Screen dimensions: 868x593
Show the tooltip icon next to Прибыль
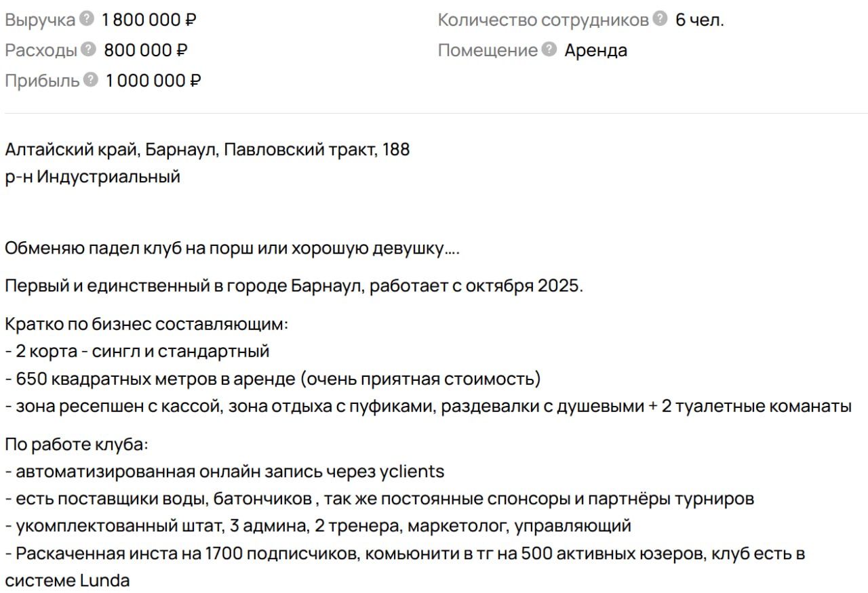pos(91,80)
